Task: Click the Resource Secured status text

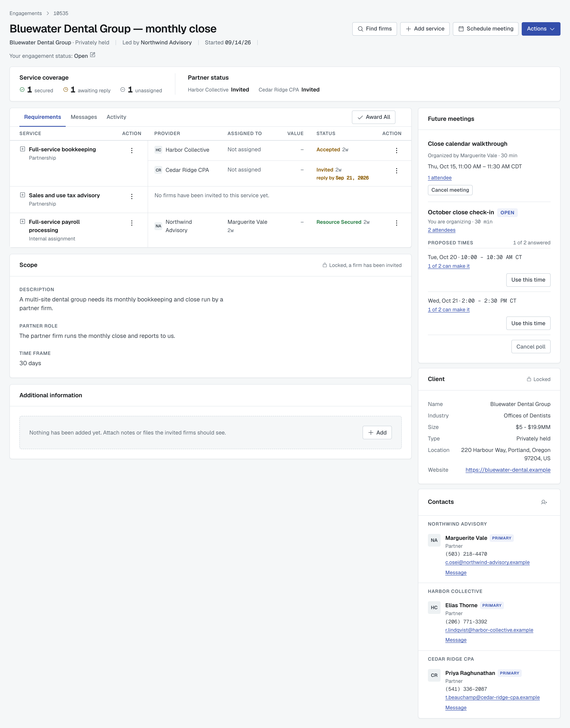Action: [x=339, y=222]
